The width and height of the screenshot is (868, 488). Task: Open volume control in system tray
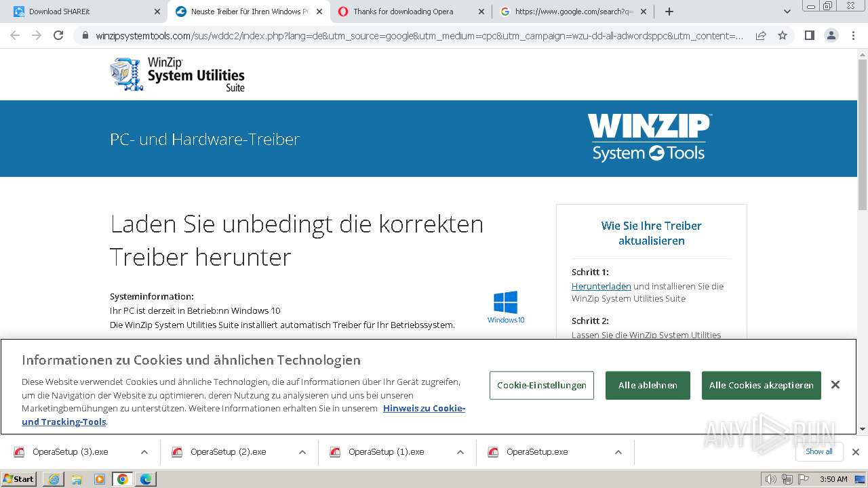pos(771,479)
